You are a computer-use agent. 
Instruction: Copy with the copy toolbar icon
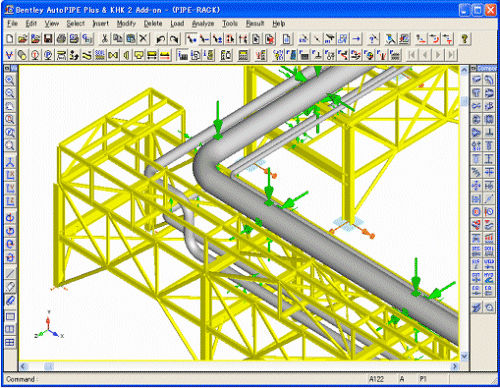point(117,39)
